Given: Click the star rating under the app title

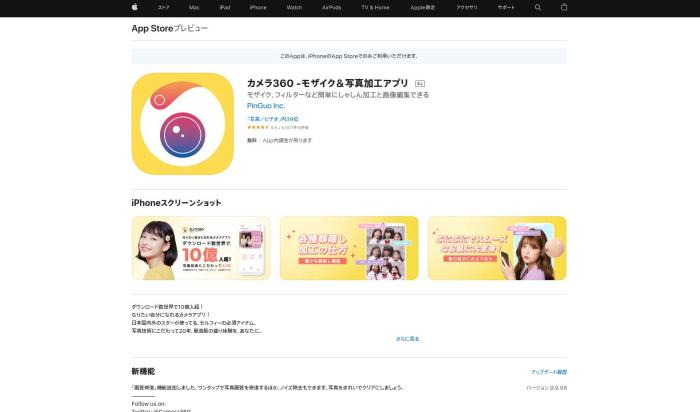Looking at the screenshot, I should click(x=256, y=128).
